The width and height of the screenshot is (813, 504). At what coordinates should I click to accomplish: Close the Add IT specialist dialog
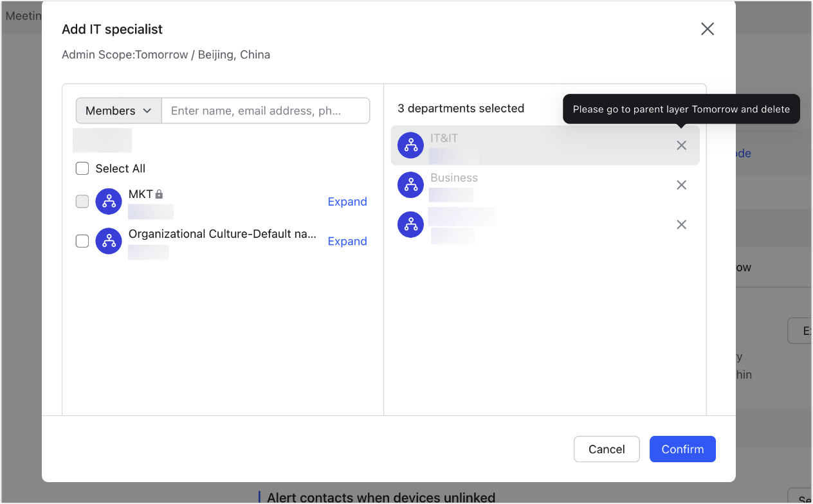point(707,29)
